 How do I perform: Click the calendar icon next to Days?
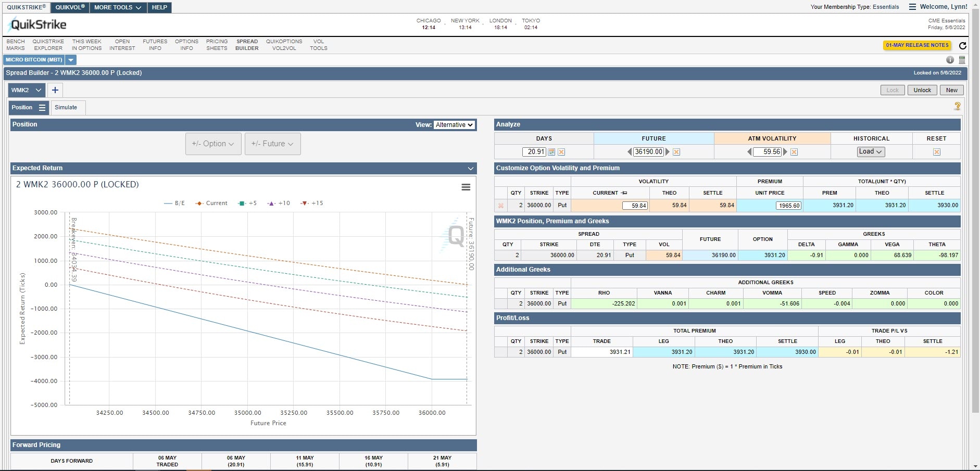(551, 152)
